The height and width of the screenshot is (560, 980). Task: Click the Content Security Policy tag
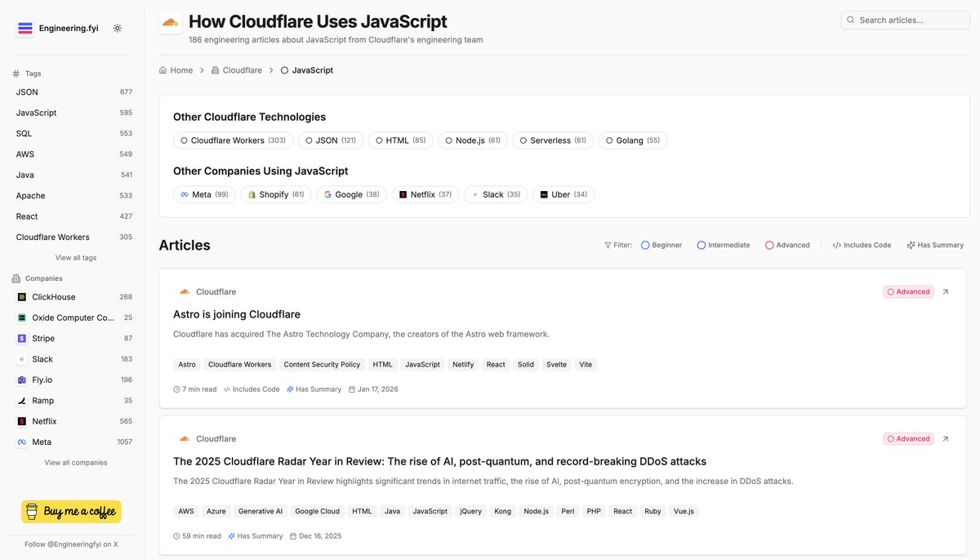[x=322, y=364]
